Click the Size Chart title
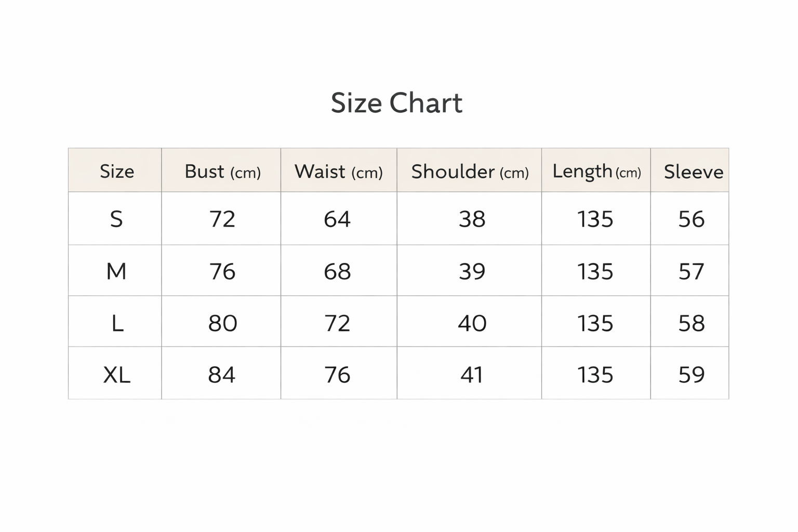This screenshot has width=798, height=532. point(396,103)
